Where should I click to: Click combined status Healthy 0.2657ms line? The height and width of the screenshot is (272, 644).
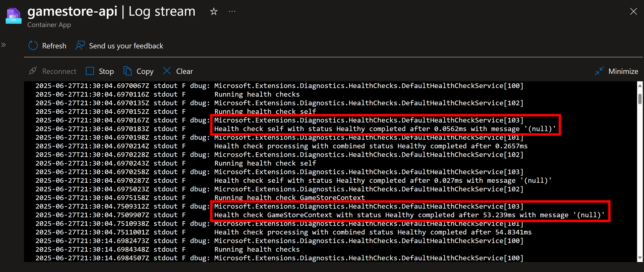click(371, 146)
